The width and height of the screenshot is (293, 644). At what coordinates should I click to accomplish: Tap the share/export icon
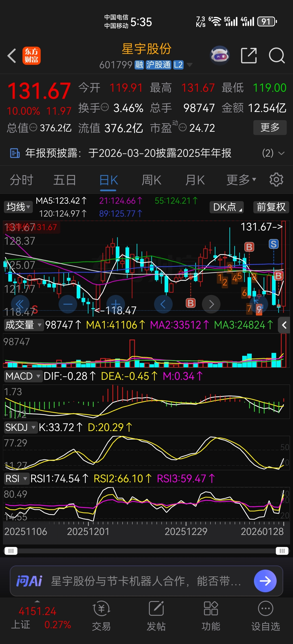(x=249, y=56)
